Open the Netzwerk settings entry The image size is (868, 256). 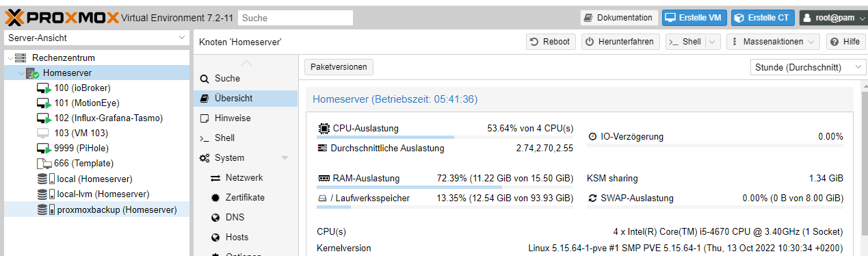click(246, 177)
